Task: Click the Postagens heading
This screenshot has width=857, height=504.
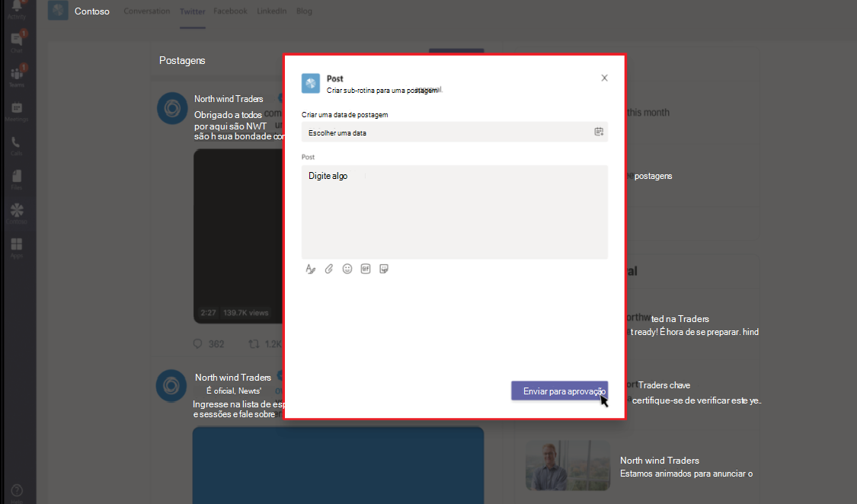Action: 182,61
